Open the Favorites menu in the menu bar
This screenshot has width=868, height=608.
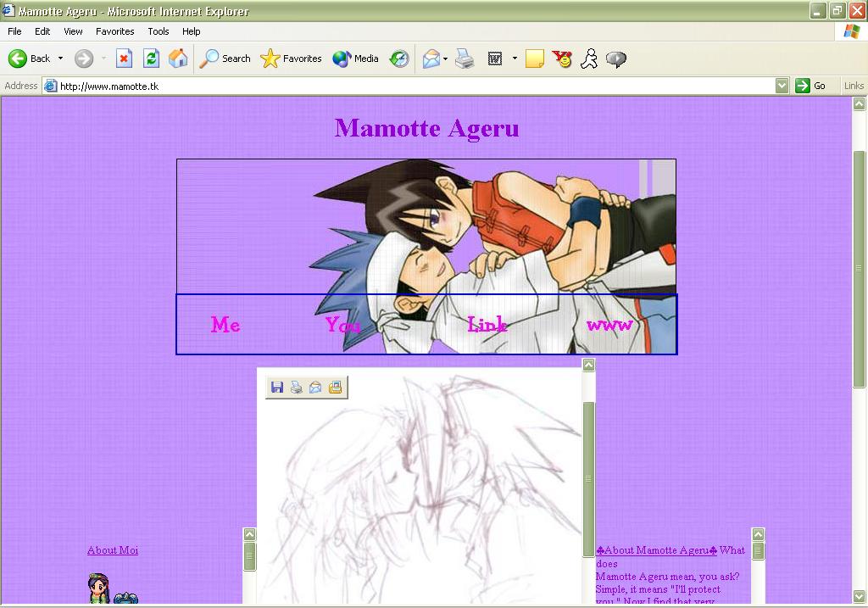[114, 31]
